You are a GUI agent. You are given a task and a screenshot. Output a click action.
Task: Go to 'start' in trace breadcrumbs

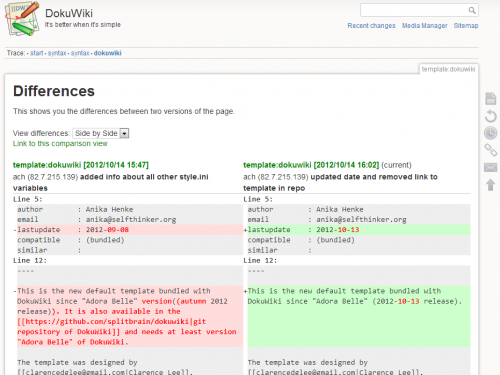37,53
